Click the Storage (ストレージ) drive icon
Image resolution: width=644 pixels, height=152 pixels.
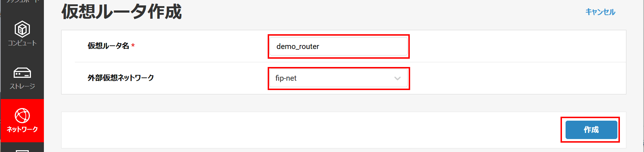coord(22,73)
